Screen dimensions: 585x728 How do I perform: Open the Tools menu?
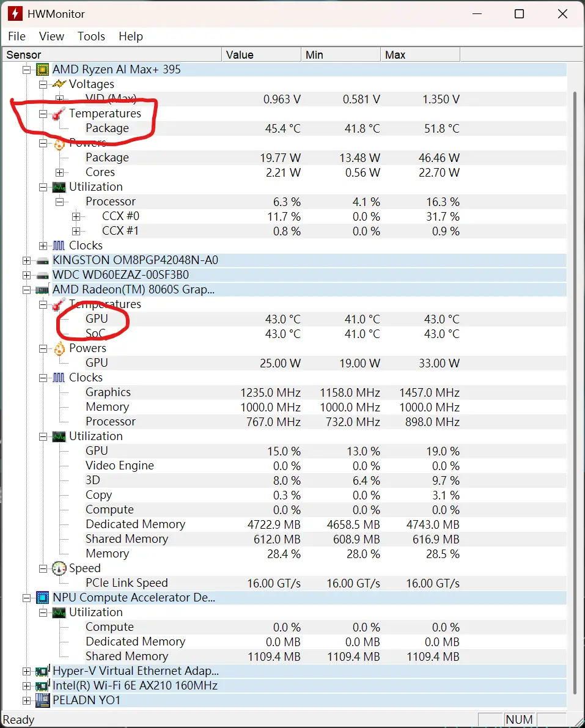coord(91,36)
